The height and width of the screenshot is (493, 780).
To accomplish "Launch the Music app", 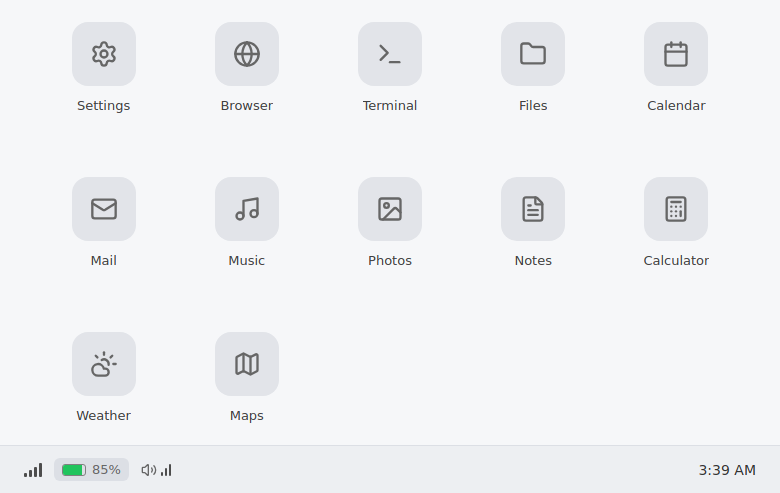I will (247, 209).
